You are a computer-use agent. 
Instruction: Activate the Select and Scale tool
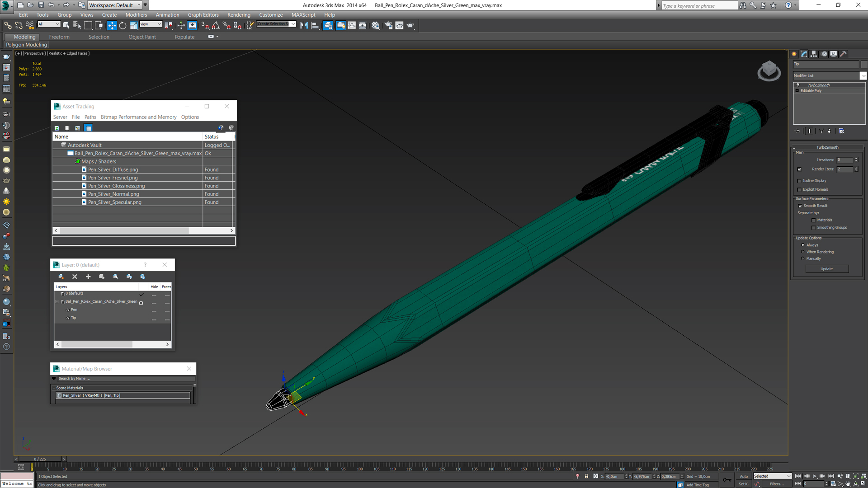coord(134,25)
